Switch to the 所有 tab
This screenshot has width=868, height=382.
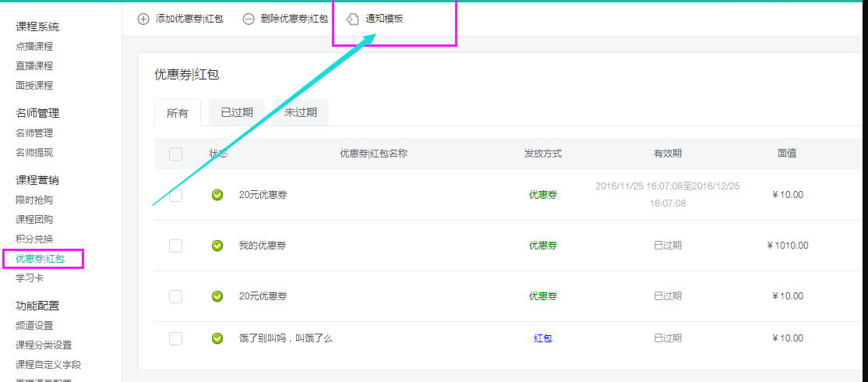coord(177,113)
